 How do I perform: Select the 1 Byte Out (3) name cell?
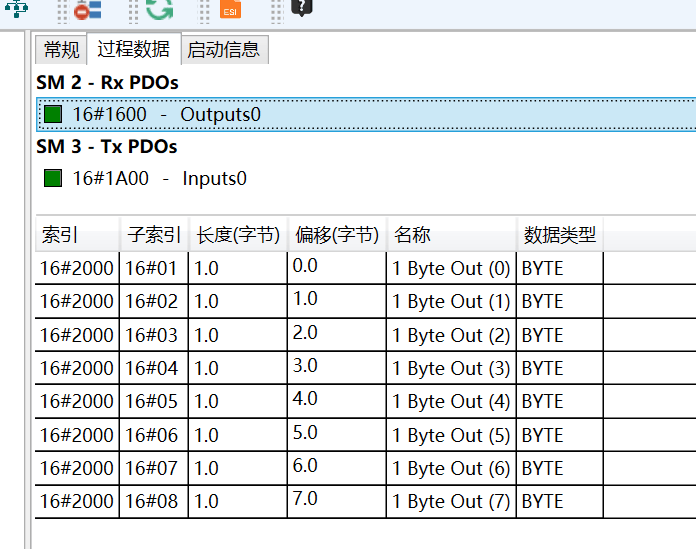[x=450, y=368]
